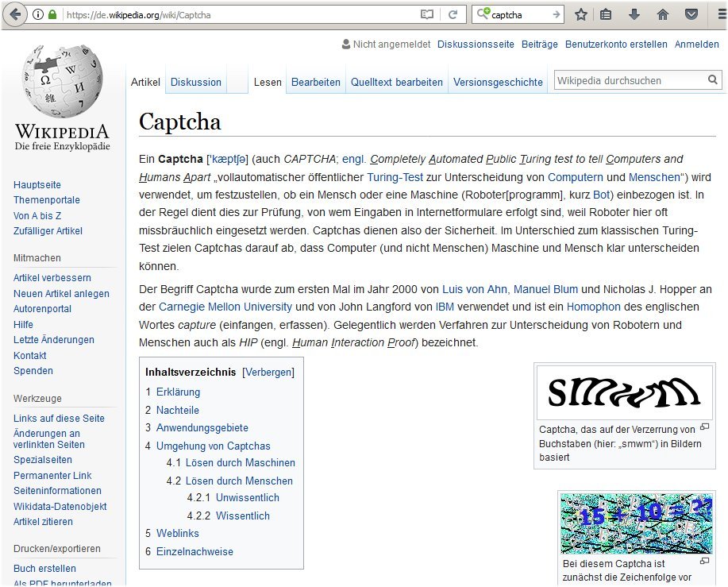
Task: Open the Versionsgeschichte tab
Action: point(498,82)
